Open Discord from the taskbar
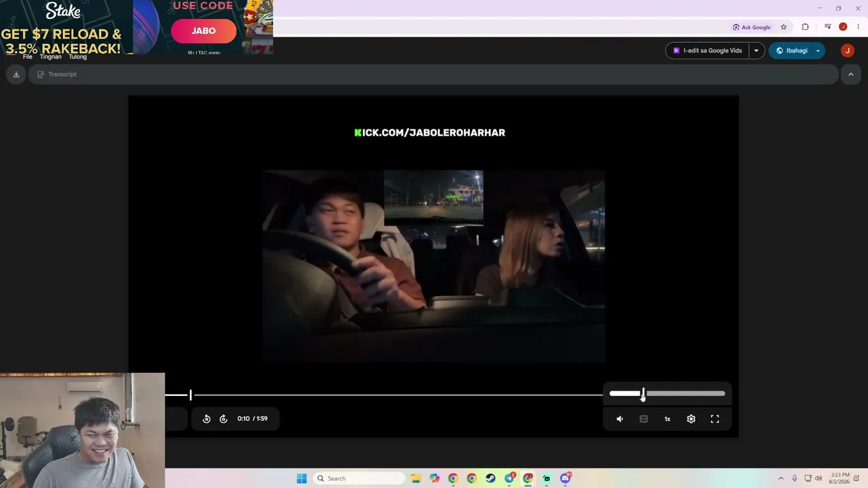Viewport: 868px width, 488px height. coord(566,479)
